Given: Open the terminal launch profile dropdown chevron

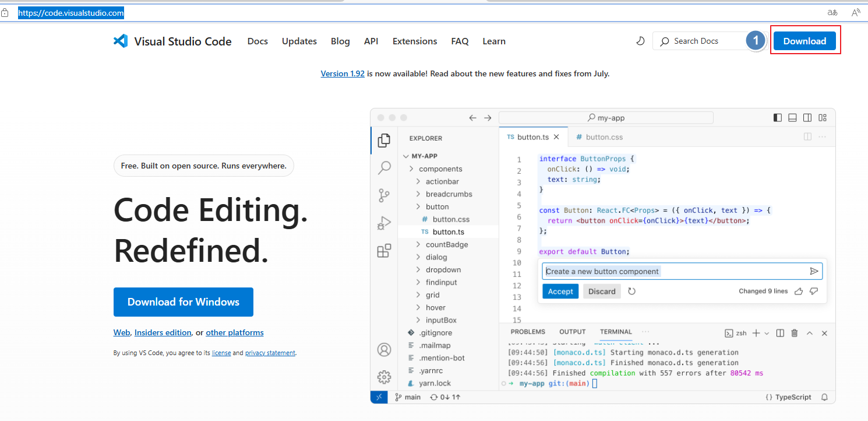Looking at the screenshot, I should [767, 333].
